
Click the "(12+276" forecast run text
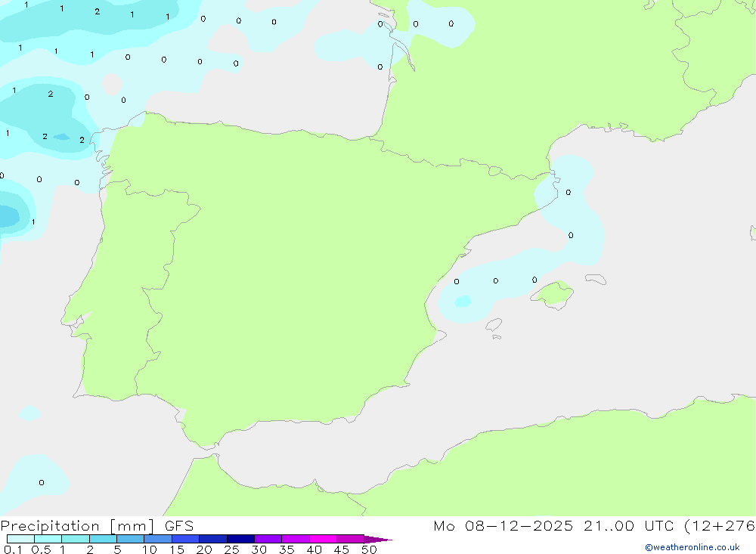coord(720,526)
